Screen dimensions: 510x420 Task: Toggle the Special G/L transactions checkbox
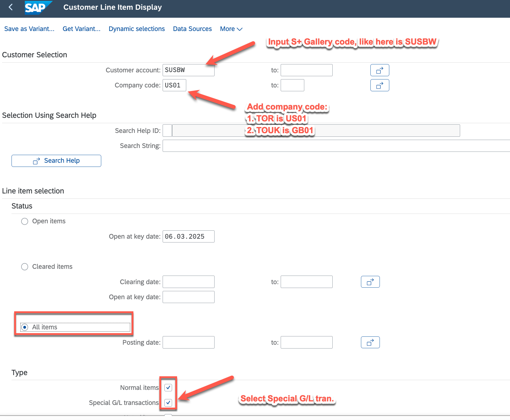[x=168, y=403]
